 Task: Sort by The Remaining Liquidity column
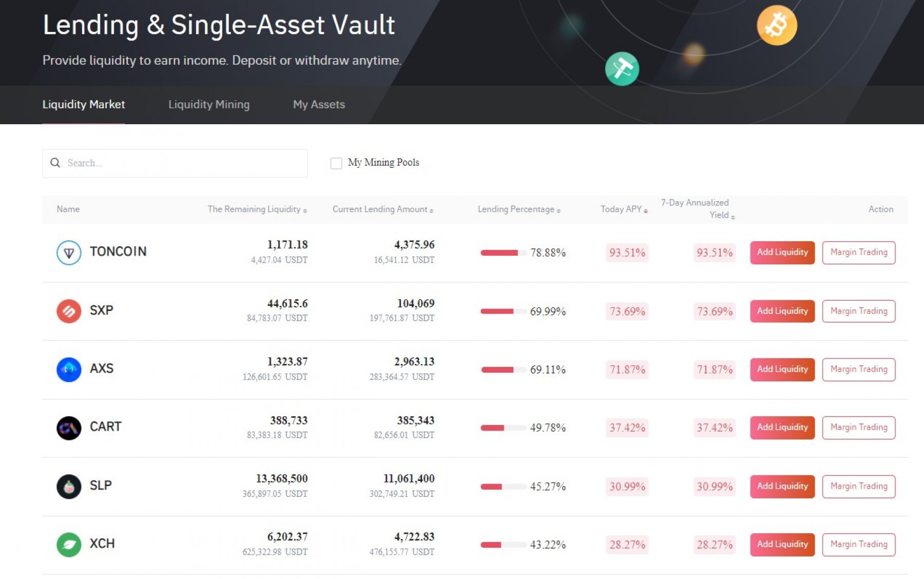(257, 209)
